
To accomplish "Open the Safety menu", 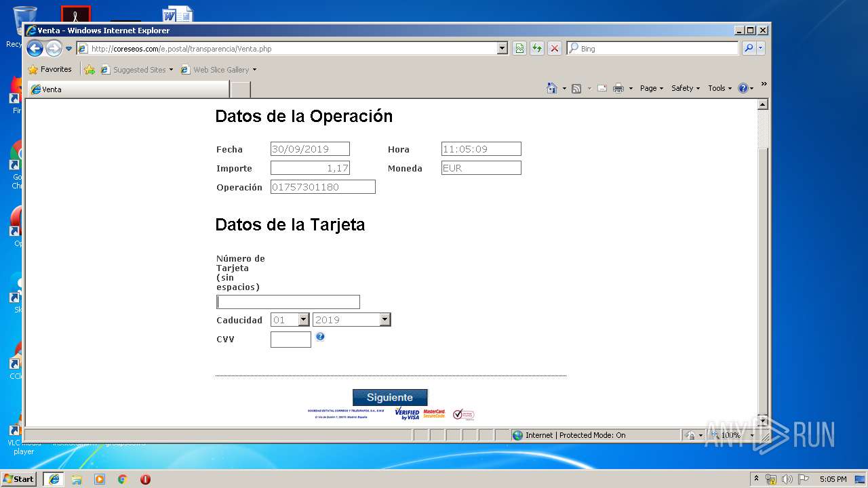I will (686, 88).
